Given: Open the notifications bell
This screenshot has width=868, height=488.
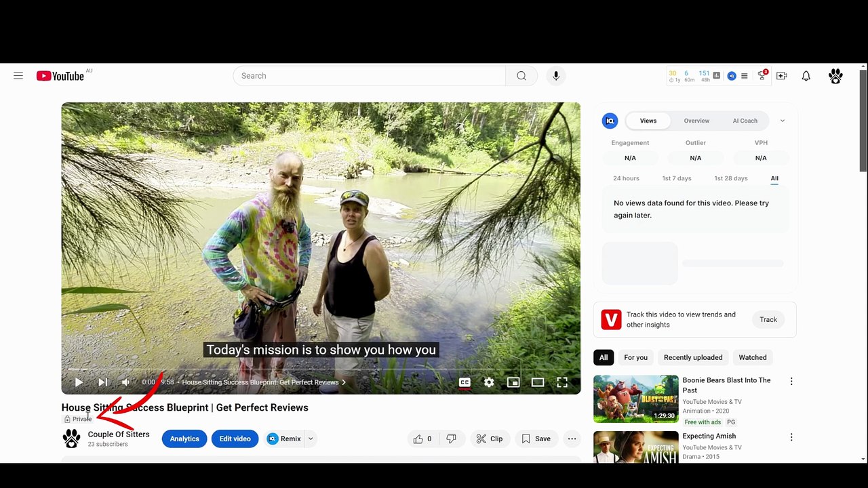Looking at the screenshot, I should pos(806,76).
